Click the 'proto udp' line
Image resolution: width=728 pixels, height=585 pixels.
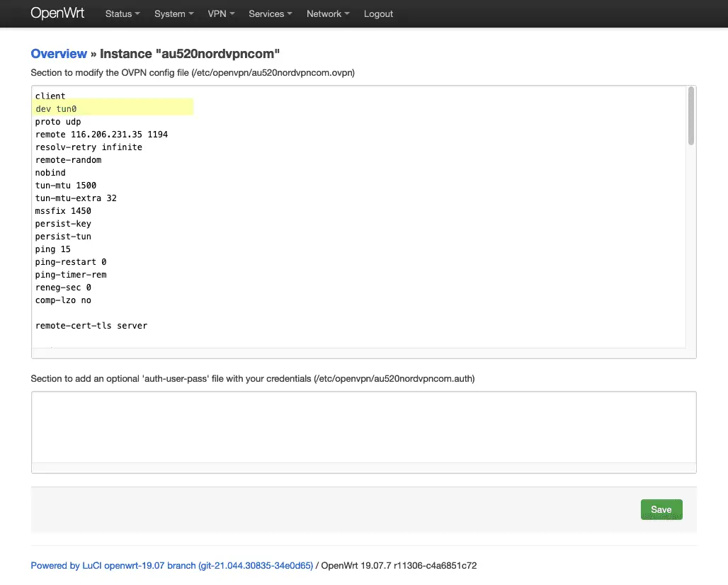[x=58, y=122]
